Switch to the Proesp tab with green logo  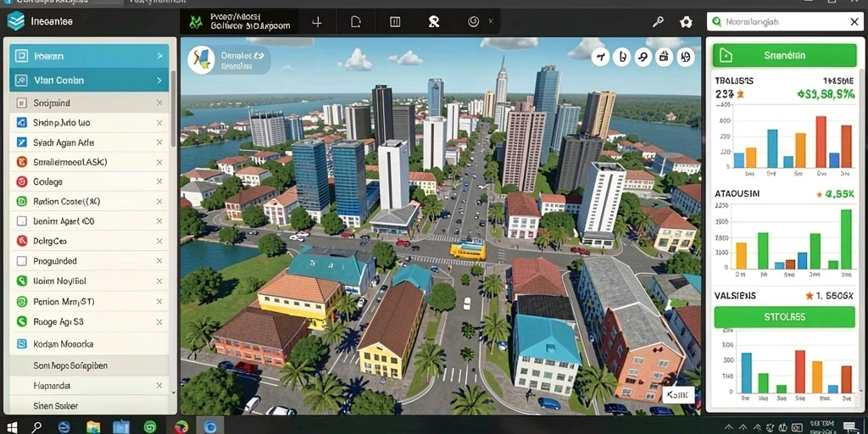(239, 22)
